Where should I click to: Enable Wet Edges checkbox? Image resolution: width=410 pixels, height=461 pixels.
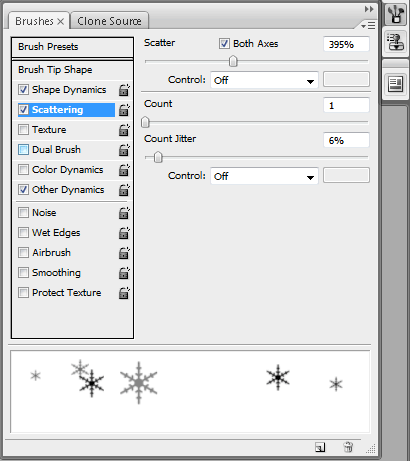click(23, 233)
